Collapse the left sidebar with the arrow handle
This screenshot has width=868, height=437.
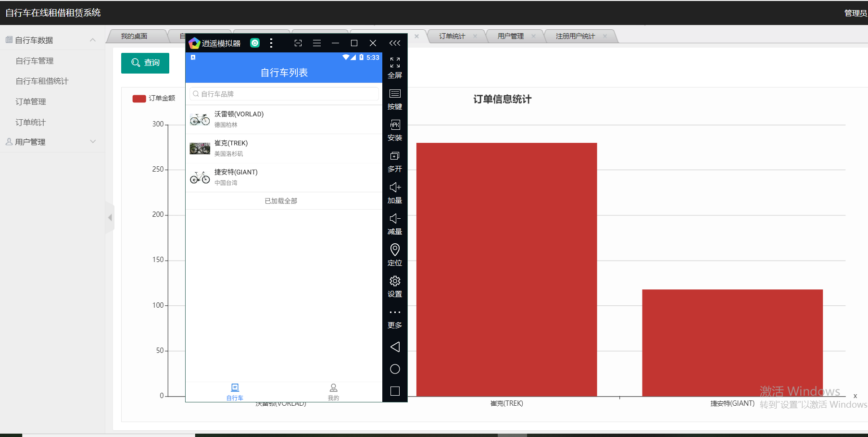(x=110, y=218)
